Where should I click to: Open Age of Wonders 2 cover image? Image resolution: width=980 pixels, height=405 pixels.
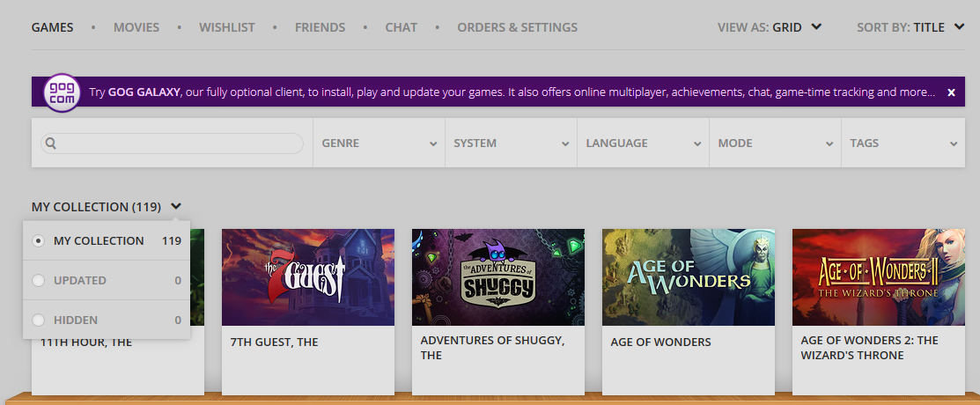coord(879,276)
